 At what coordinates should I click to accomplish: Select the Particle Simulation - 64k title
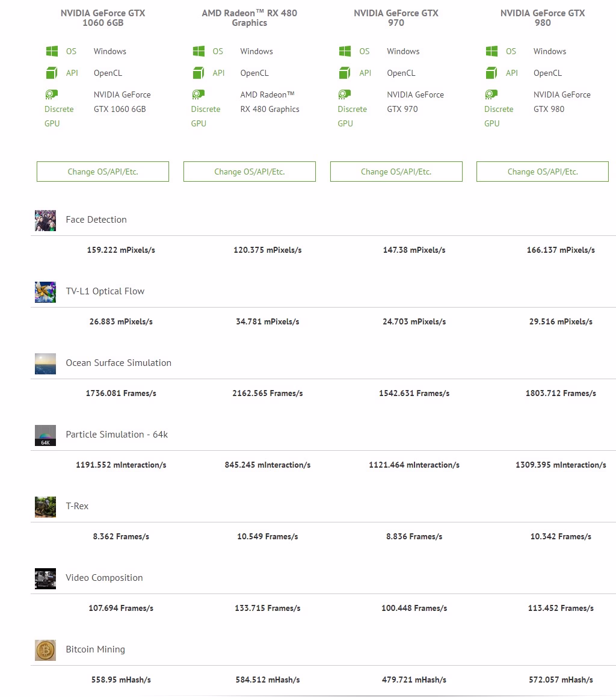[117, 435]
